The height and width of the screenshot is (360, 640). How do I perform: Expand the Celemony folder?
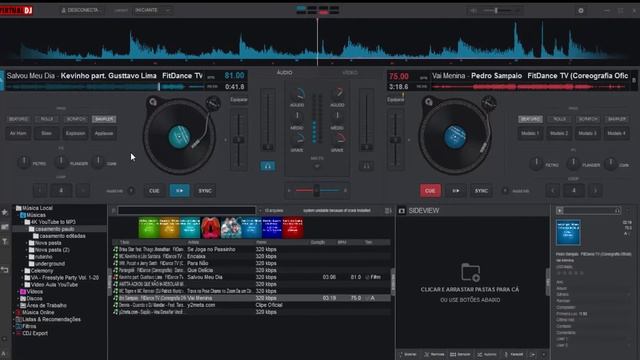coord(22,271)
